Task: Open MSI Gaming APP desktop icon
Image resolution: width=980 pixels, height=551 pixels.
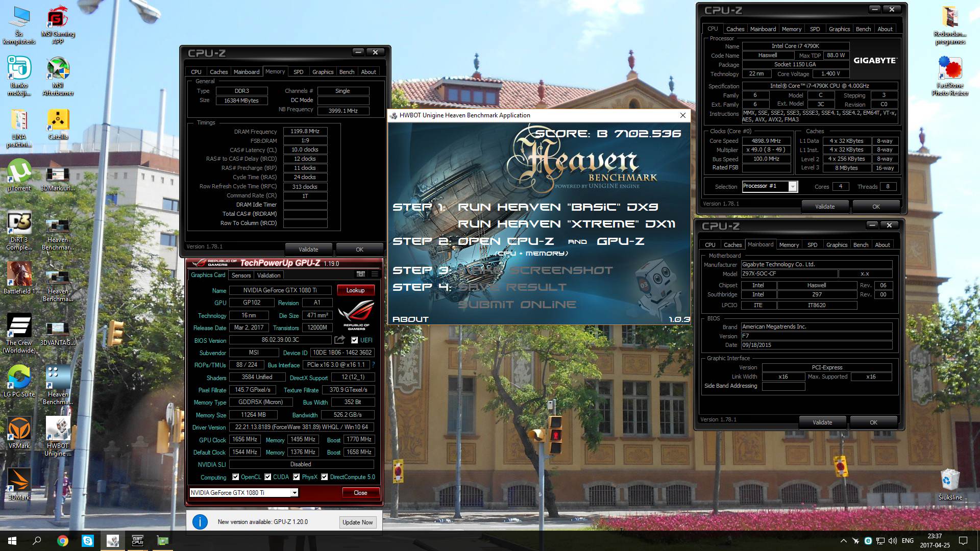Action: coord(58,26)
